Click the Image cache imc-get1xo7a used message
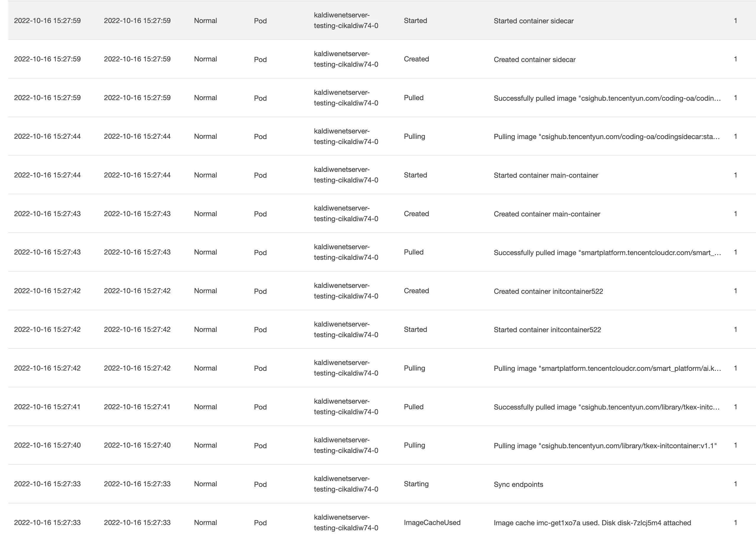This screenshot has height=535, width=756. click(592, 523)
